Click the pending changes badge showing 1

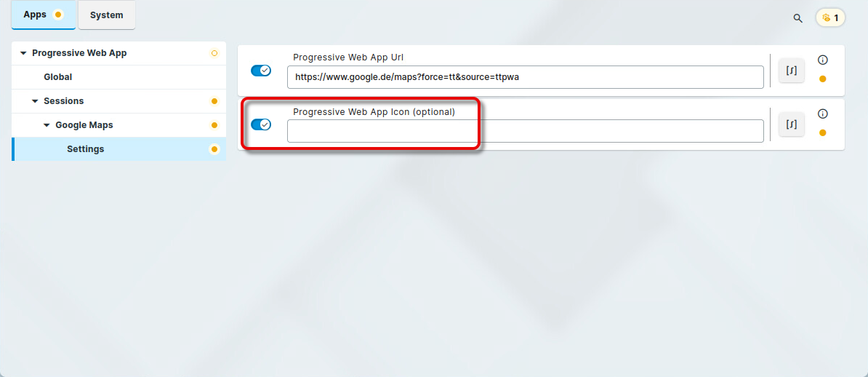pos(830,17)
